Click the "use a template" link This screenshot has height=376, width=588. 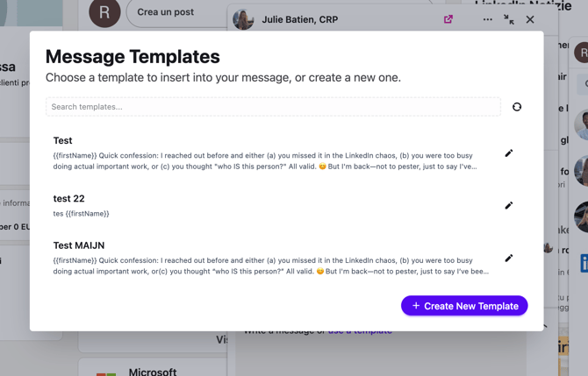360,331
